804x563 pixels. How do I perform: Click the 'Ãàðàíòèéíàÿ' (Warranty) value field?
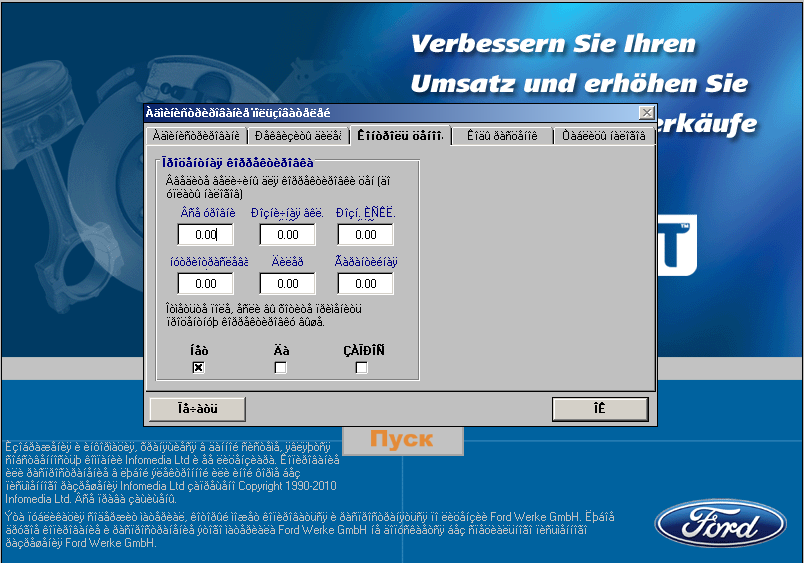(x=365, y=283)
